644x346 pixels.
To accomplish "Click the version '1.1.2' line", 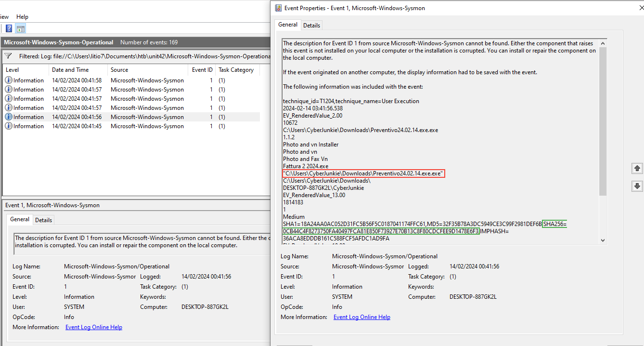I will (x=289, y=137).
